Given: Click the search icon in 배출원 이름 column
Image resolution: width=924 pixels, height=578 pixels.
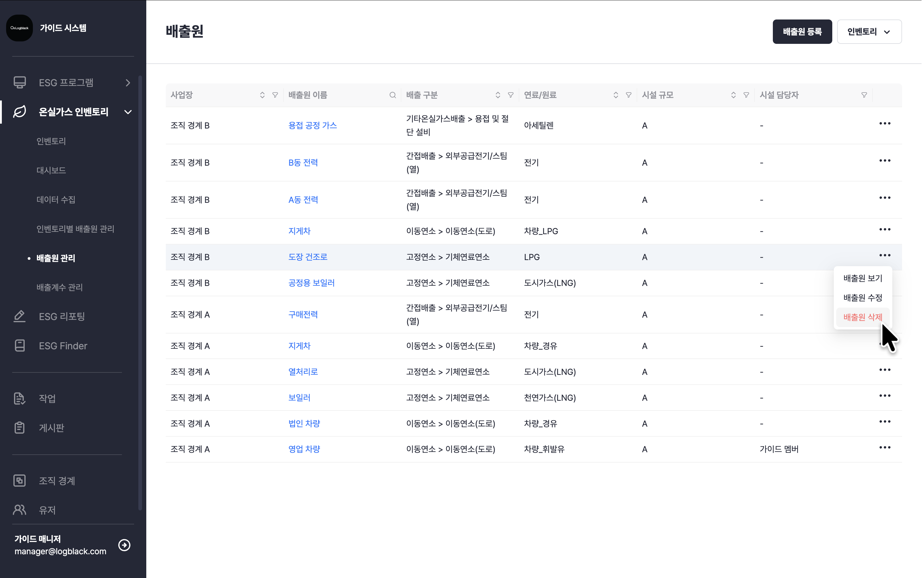Looking at the screenshot, I should tap(393, 95).
